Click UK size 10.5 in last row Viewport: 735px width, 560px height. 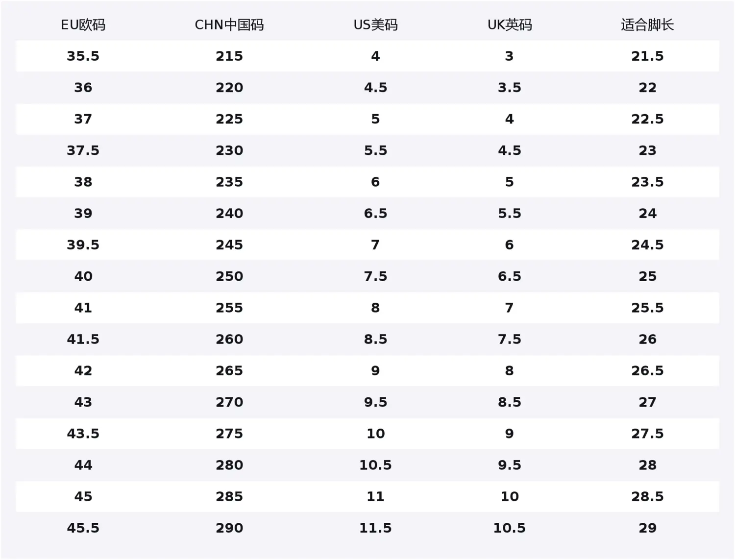[510, 528]
